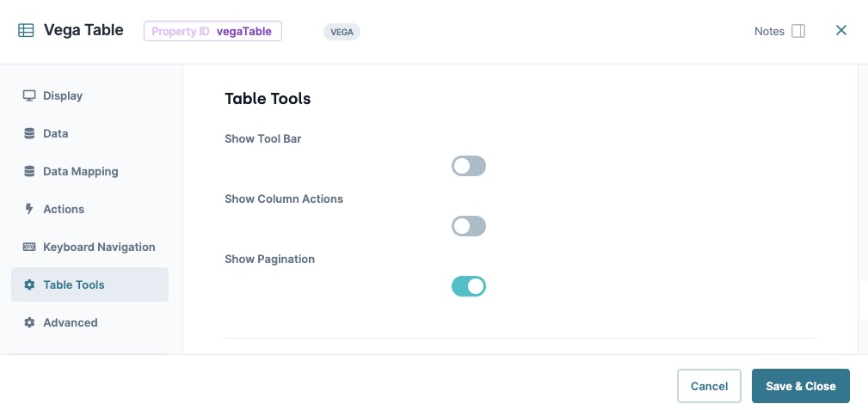Image resolution: width=868 pixels, height=410 pixels.
Task: Click the Keyboard Navigation keyboard icon
Action: coord(29,247)
